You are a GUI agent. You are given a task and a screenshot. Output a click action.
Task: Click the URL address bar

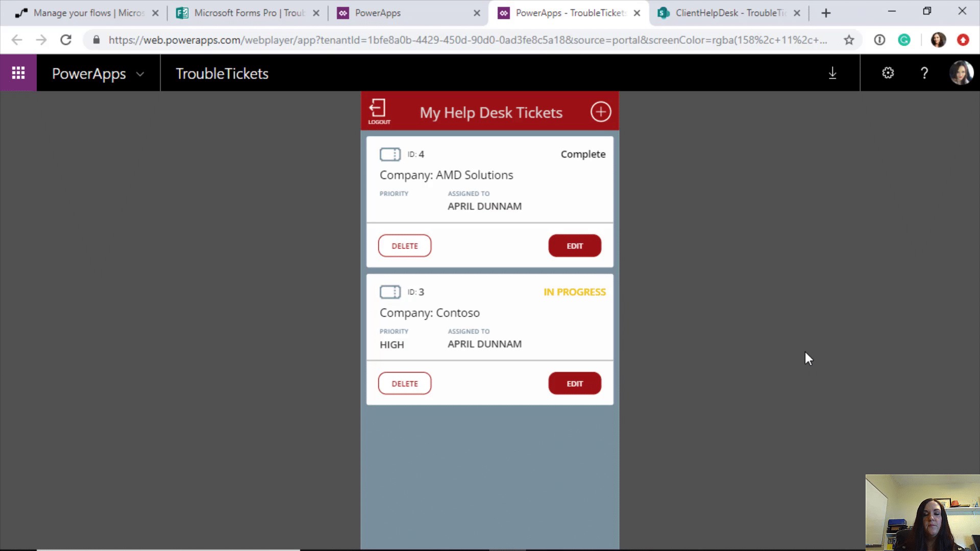pyautogui.click(x=467, y=40)
